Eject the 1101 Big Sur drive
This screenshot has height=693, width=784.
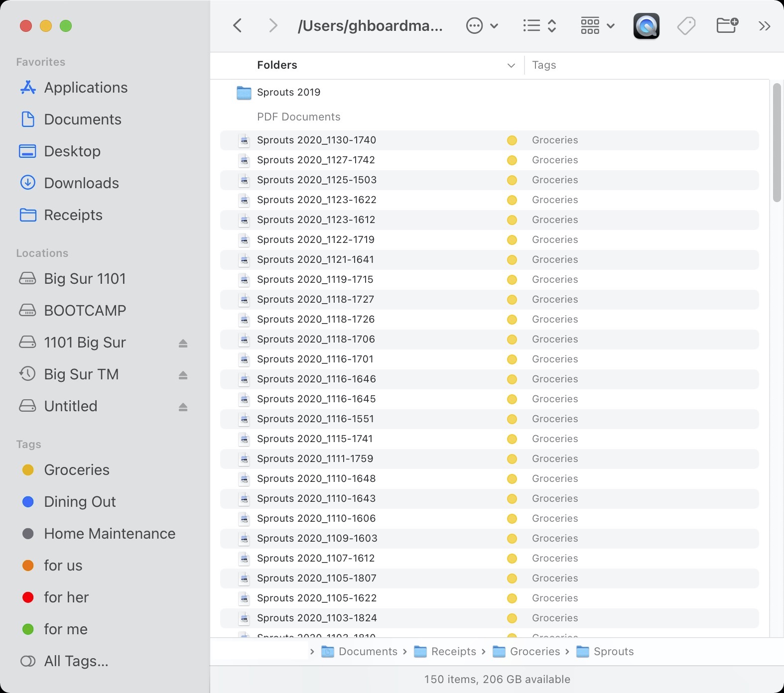click(183, 343)
